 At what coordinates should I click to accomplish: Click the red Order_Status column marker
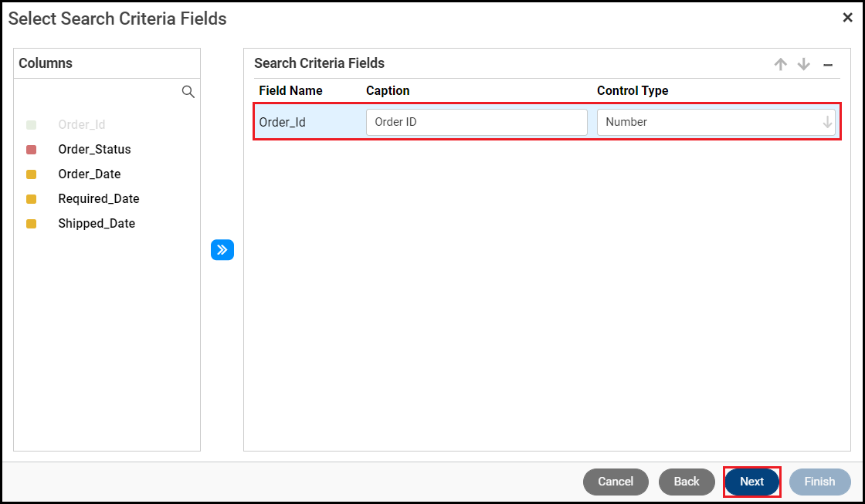point(32,150)
